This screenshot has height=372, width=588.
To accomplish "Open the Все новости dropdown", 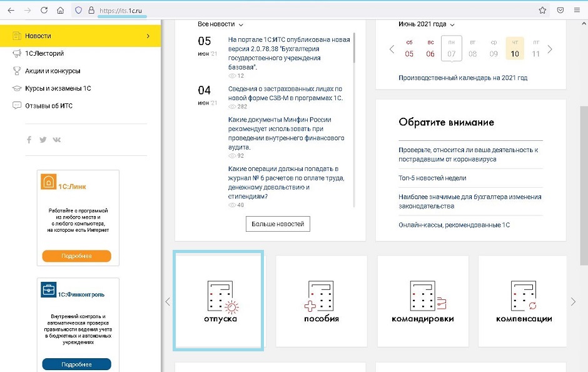I will click(x=220, y=24).
